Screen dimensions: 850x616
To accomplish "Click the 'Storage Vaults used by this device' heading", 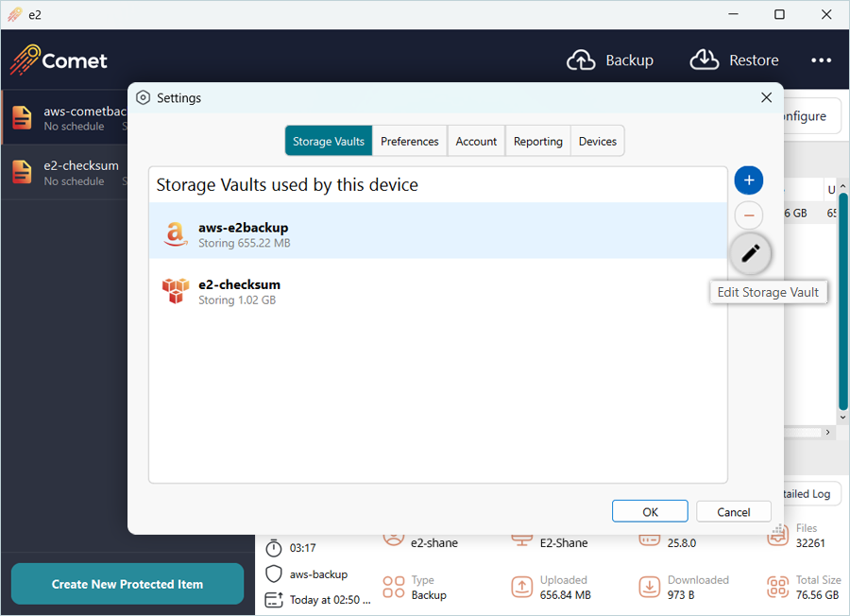I will coord(287,185).
